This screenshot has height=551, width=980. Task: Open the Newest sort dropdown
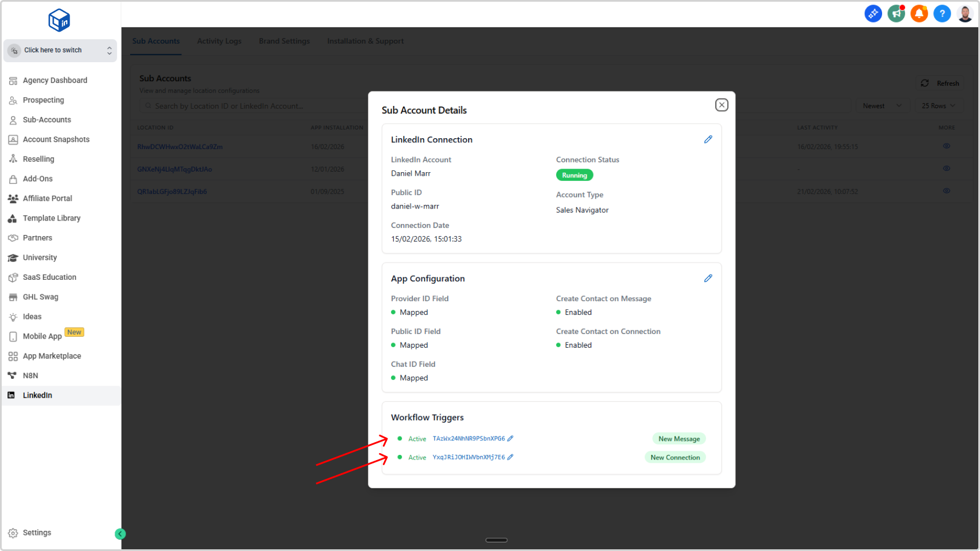point(882,106)
